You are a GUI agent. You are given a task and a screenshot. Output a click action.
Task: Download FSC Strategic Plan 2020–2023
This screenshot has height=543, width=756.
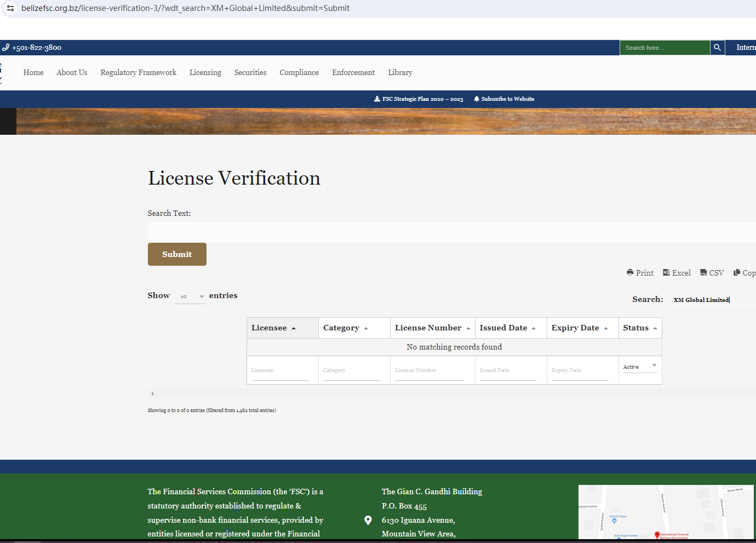tap(419, 99)
